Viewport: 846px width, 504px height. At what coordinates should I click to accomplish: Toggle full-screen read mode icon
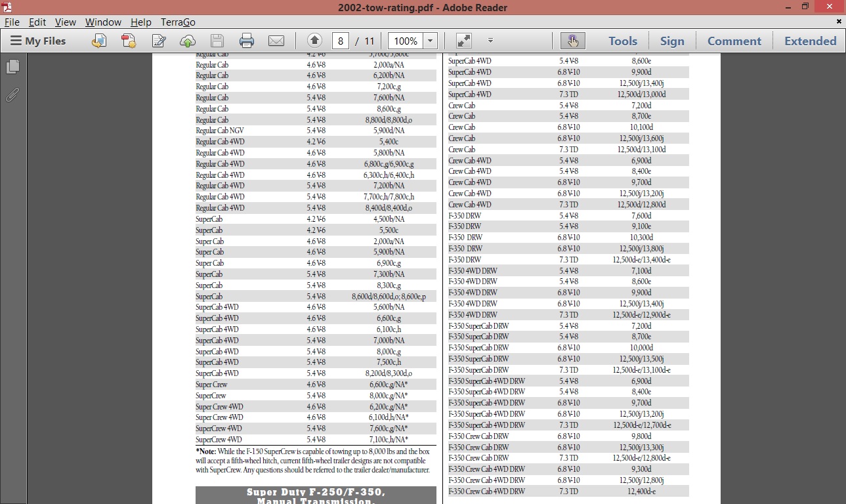tap(464, 41)
